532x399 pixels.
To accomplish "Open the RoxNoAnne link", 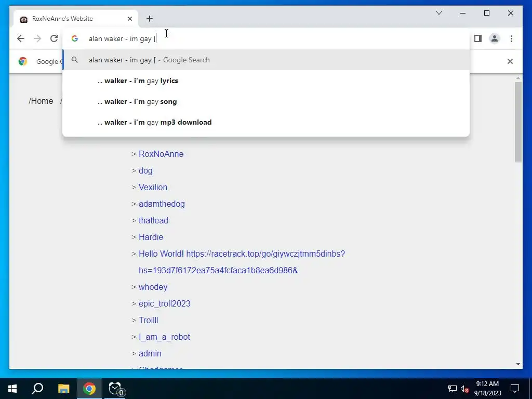I will tap(161, 154).
